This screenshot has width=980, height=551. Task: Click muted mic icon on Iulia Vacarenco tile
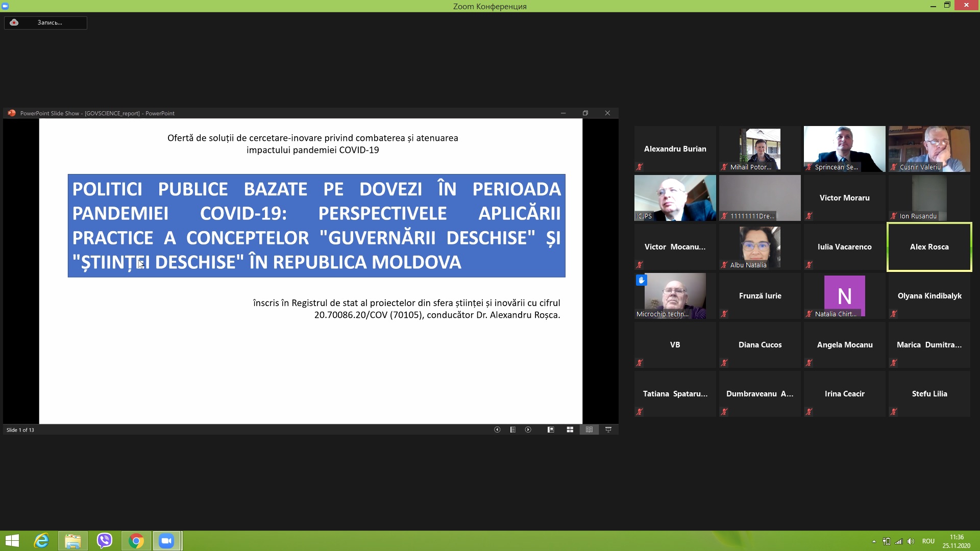[x=809, y=265]
